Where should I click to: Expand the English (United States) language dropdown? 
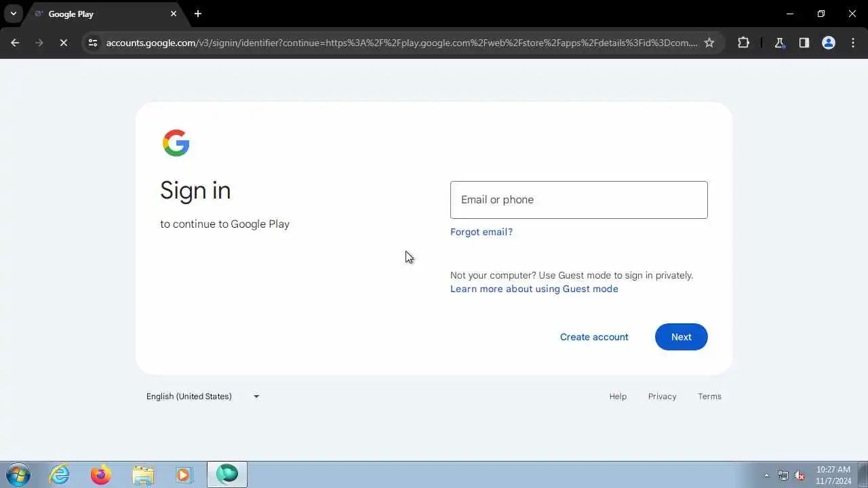tap(203, 396)
